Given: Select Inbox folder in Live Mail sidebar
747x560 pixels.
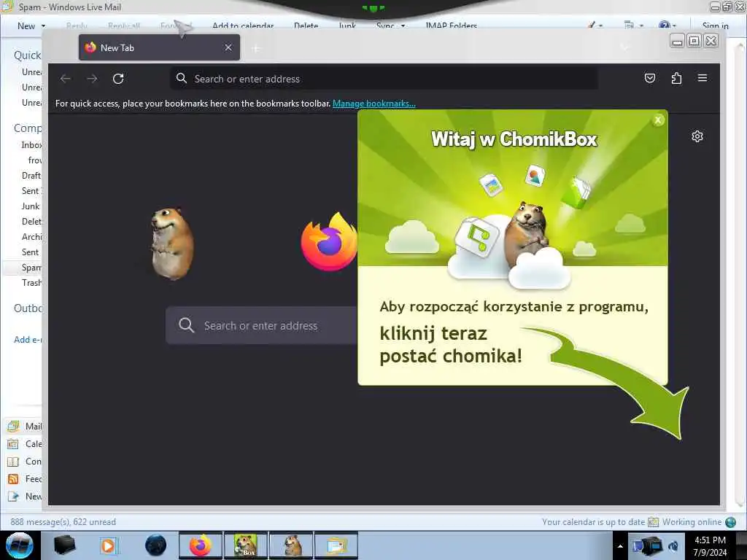Looking at the screenshot, I should (x=31, y=145).
